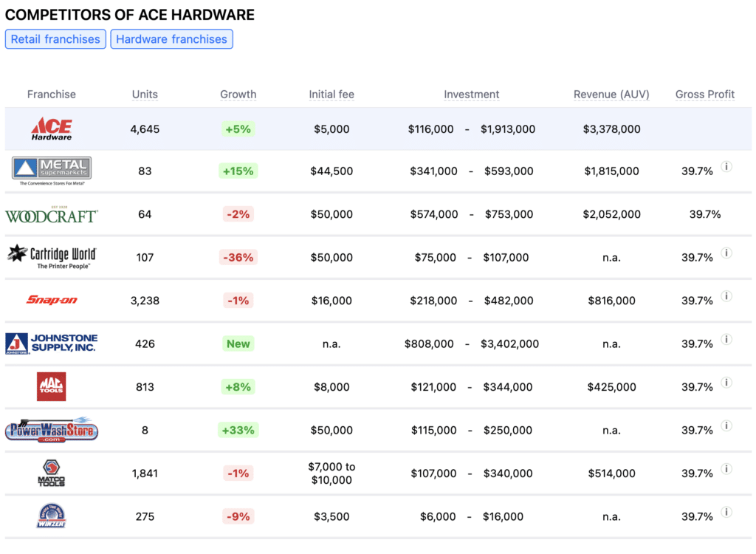Screen dimensions: 756x554
Task: Click the $816,000 revenue value
Action: coord(611,301)
